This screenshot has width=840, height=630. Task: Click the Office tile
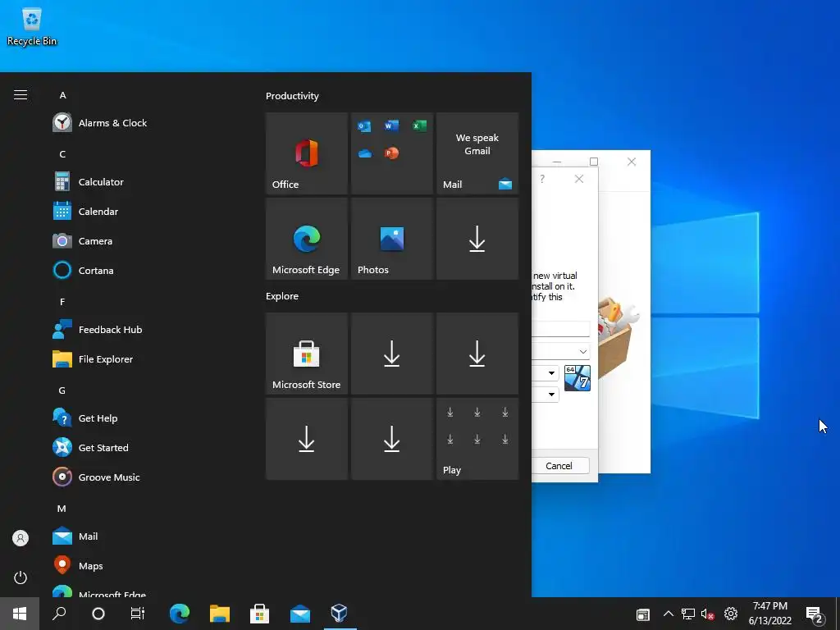(307, 153)
